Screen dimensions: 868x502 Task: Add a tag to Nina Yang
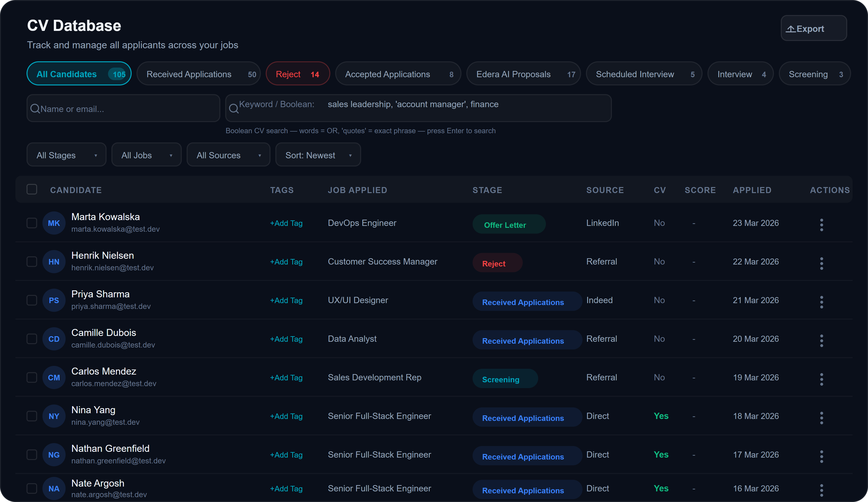pyautogui.click(x=286, y=416)
